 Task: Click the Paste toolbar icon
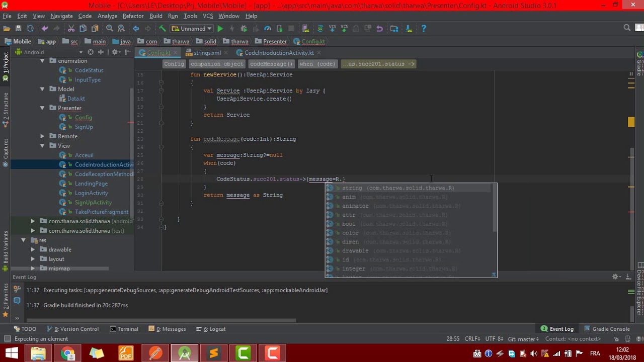pyautogui.click(x=95, y=29)
